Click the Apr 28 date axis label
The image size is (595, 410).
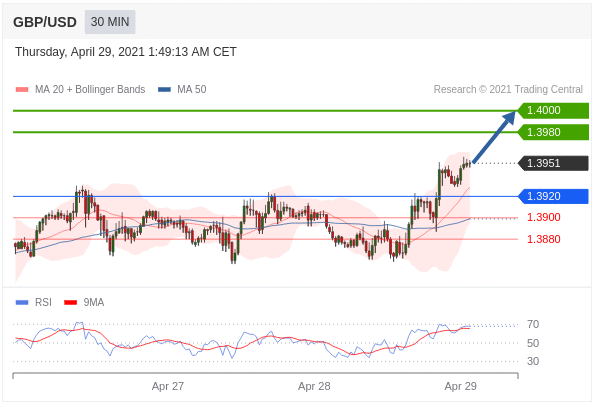314,386
